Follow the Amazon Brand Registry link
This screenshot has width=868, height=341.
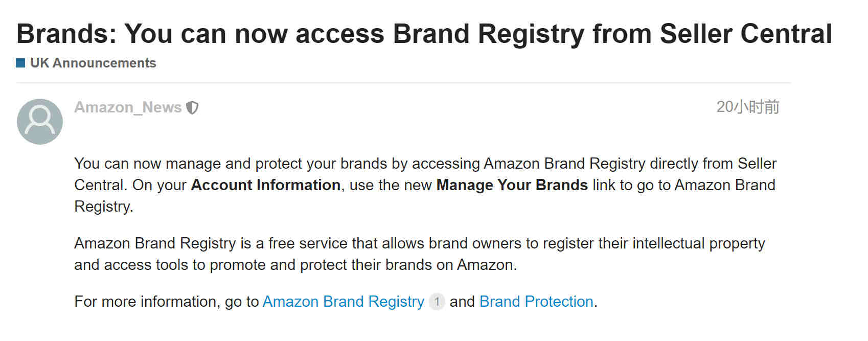tap(344, 302)
